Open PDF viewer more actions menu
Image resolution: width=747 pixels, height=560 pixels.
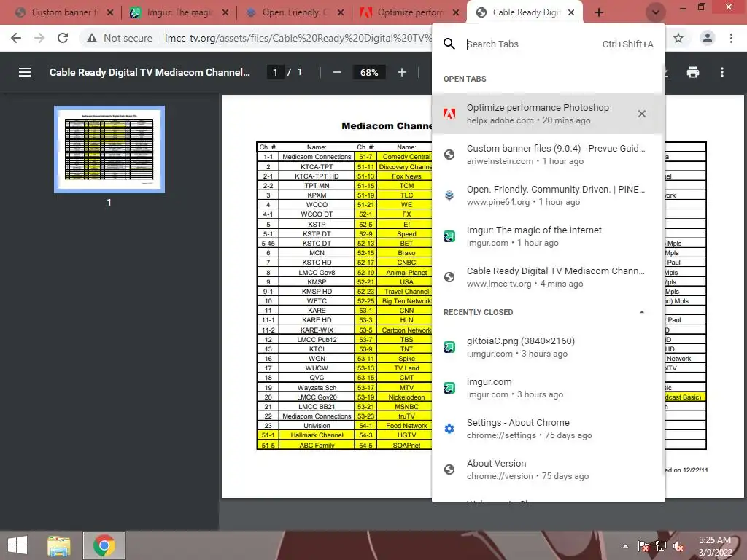pyautogui.click(x=722, y=72)
